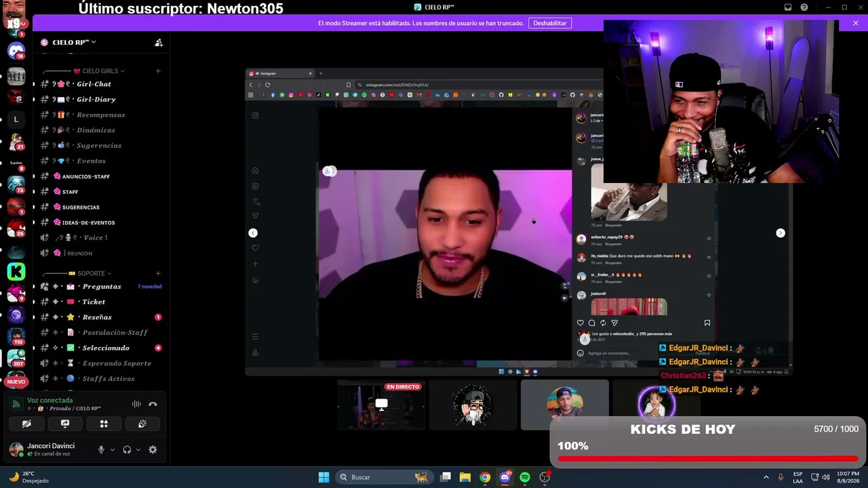Open the Ticket channel

click(100, 302)
